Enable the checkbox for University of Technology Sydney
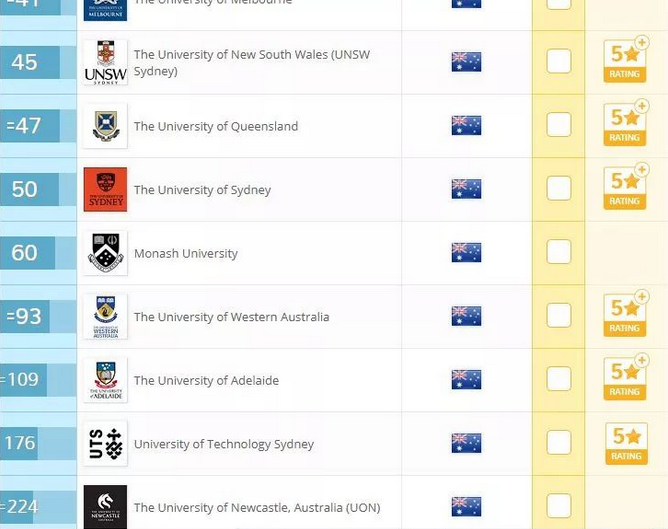The height and width of the screenshot is (529, 668). pos(559,442)
